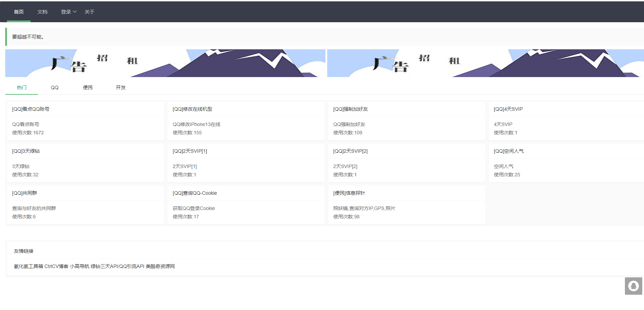Image resolution: width=644 pixels, height=310 pixels.
Task: Select the 热门 category tab
Action: (22, 87)
